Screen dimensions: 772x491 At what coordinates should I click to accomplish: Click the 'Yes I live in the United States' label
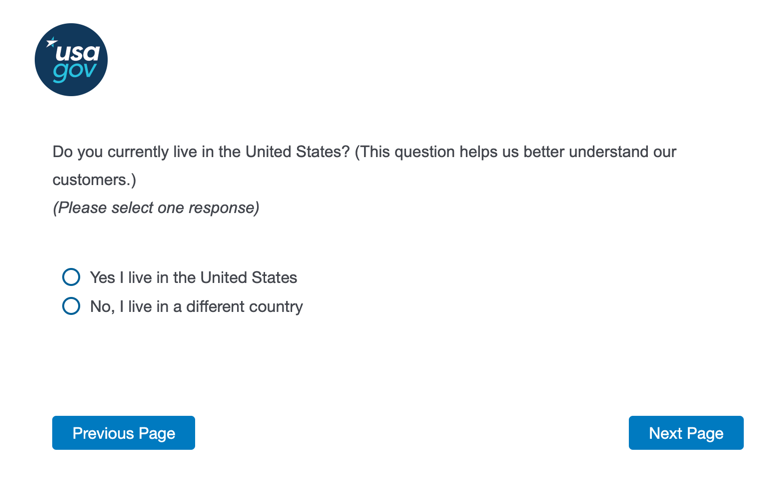[193, 277]
